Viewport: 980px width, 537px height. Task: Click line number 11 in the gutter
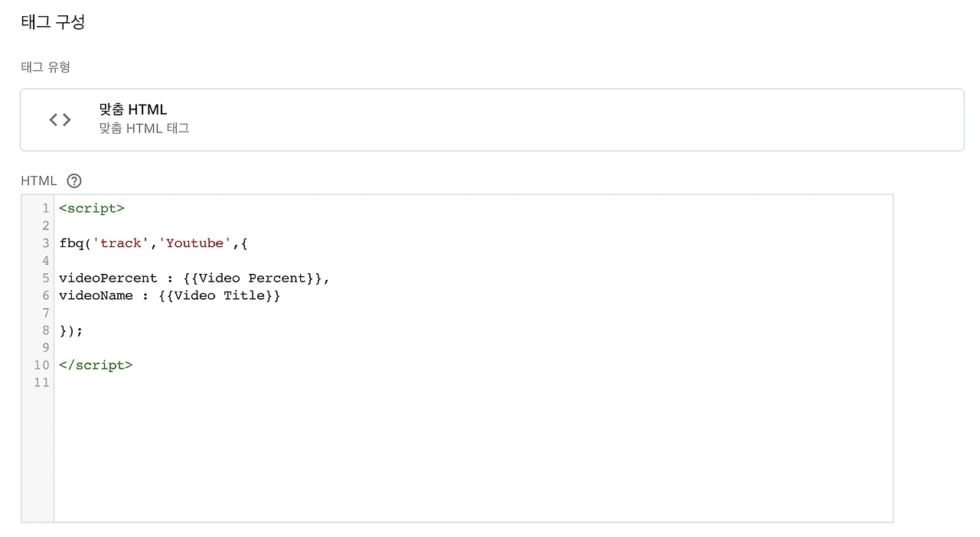(41, 382)
